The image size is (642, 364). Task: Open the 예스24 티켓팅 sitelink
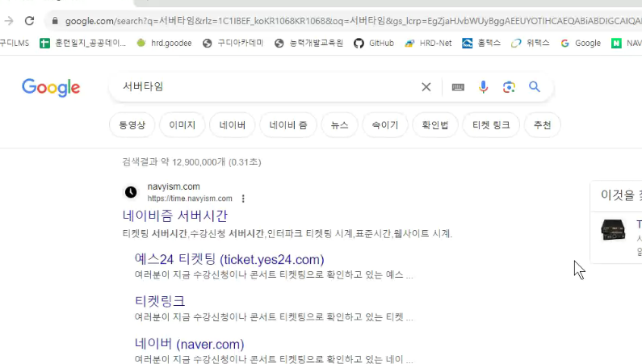229,259
